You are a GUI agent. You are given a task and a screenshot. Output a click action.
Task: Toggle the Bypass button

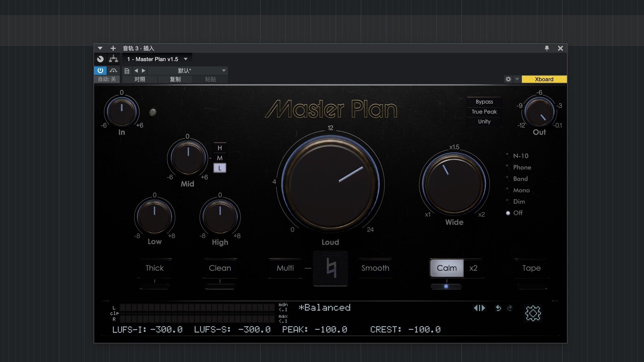[484, 102]
